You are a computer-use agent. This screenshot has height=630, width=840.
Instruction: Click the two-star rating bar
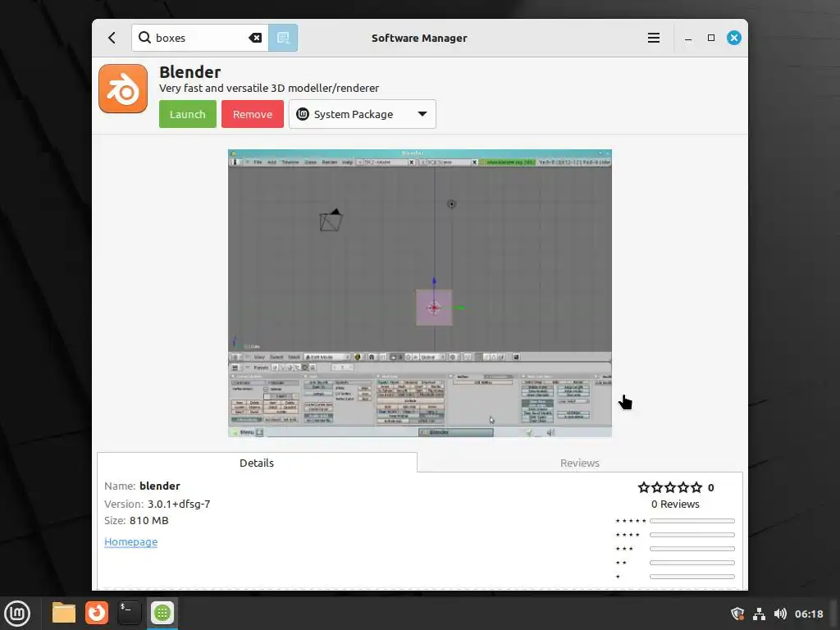click(x=692, y=563)
